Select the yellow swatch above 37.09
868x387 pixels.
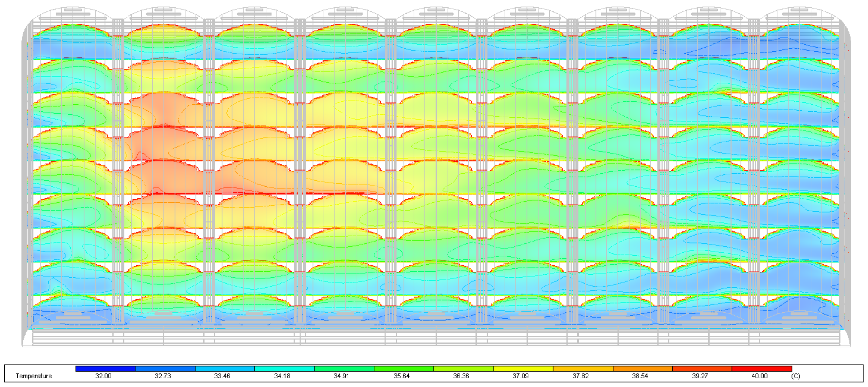click(523, 369)
